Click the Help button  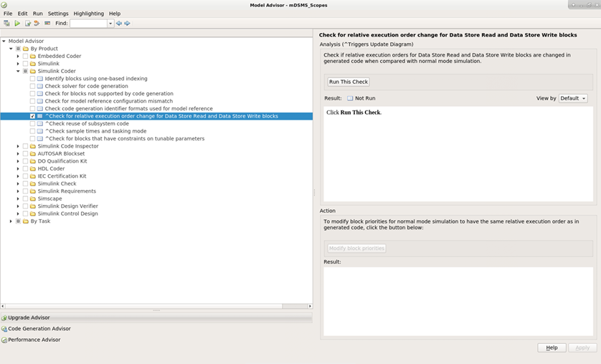pyautogui.click(x=552, y=348)
